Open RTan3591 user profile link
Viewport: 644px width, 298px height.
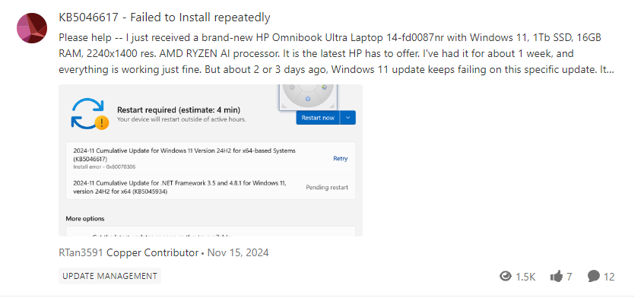point(81,252)
